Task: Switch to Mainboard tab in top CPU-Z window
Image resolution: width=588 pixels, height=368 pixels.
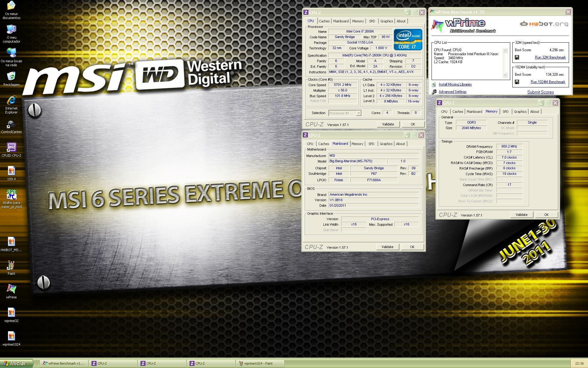Action: (341, 21)
